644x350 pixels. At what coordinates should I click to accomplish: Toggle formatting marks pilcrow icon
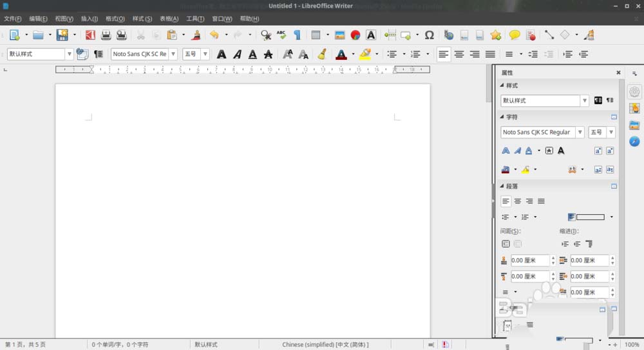click(297, 35)
